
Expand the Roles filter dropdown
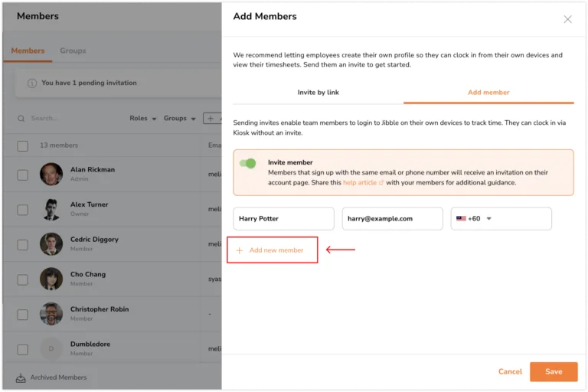click(142, 119)
